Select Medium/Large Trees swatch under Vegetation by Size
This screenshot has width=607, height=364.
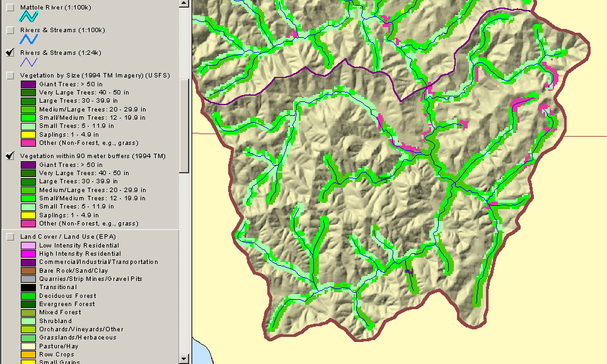tap(28, 110)
